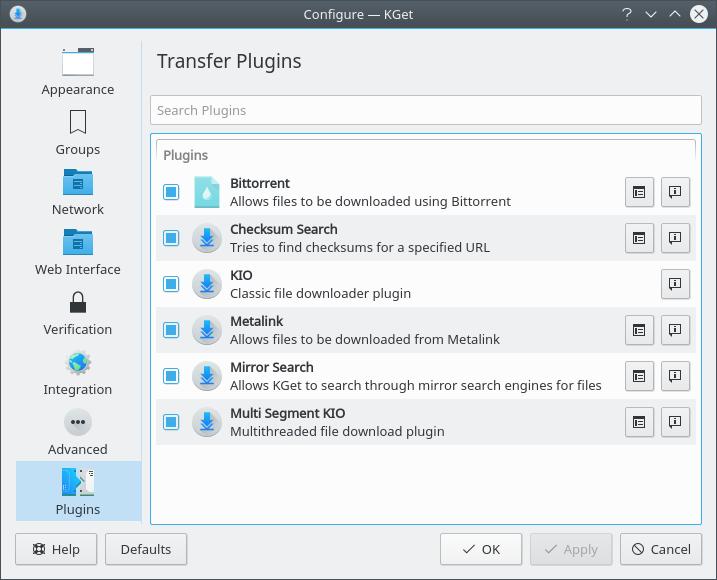
Task: Click the Mirror Search download icon
Action: [x=207, y=376]
